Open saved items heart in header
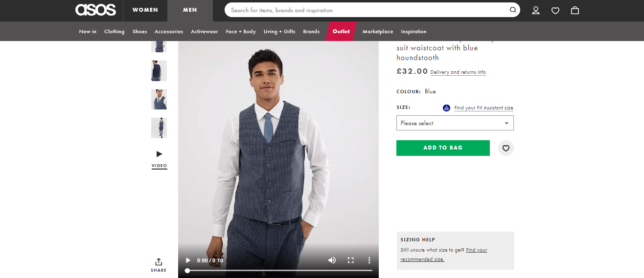Screen dimensions: 644x278 555,10
